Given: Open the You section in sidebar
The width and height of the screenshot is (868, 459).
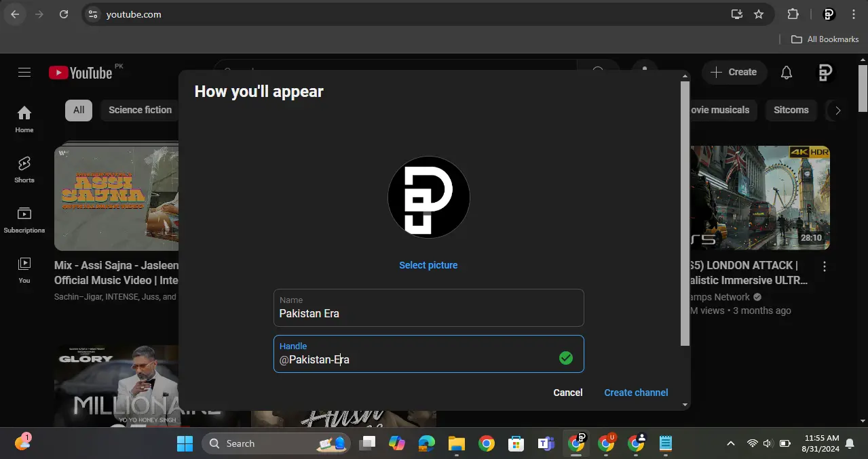Looking at the screenshot, I should (x=24, y=270).
